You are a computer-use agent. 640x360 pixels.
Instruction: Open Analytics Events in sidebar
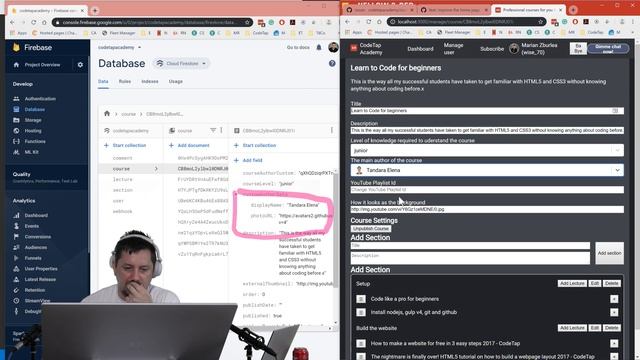coord(31,226)
